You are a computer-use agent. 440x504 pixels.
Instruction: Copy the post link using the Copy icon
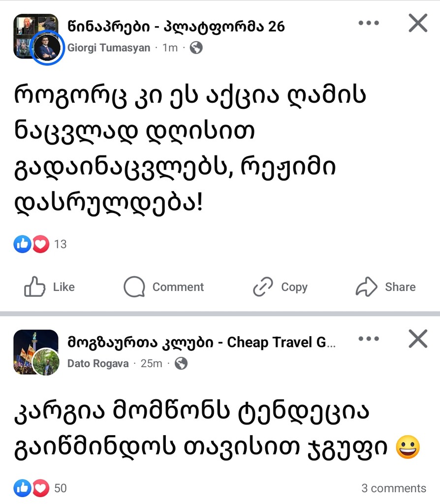point(280,287)
